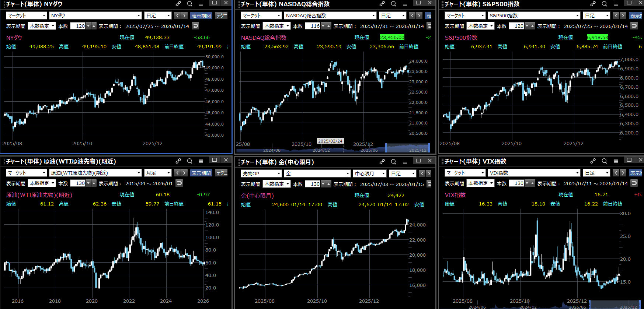Click reset period arrow icon in NYダウ panel
This screenshot has height=309, width=644.
[195, 26]
